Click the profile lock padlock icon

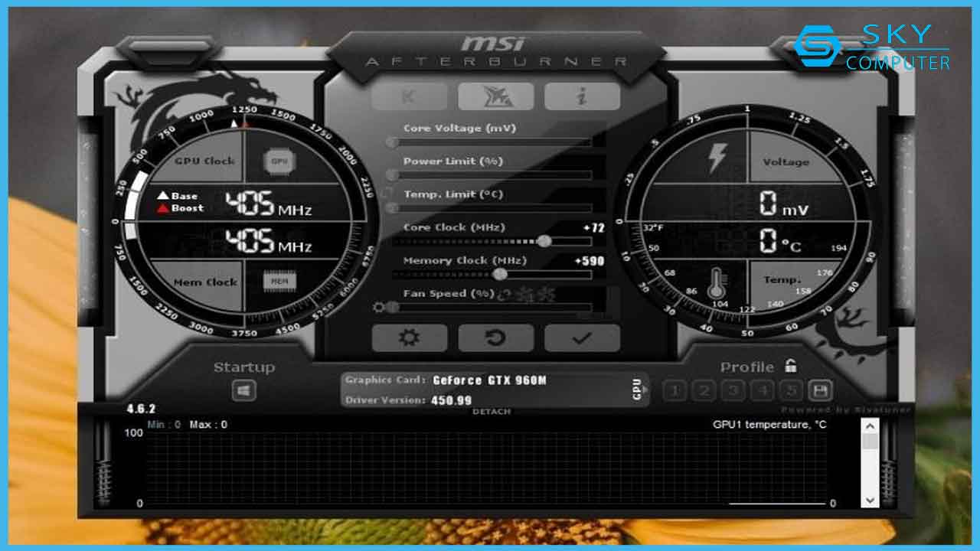point(791,366)
